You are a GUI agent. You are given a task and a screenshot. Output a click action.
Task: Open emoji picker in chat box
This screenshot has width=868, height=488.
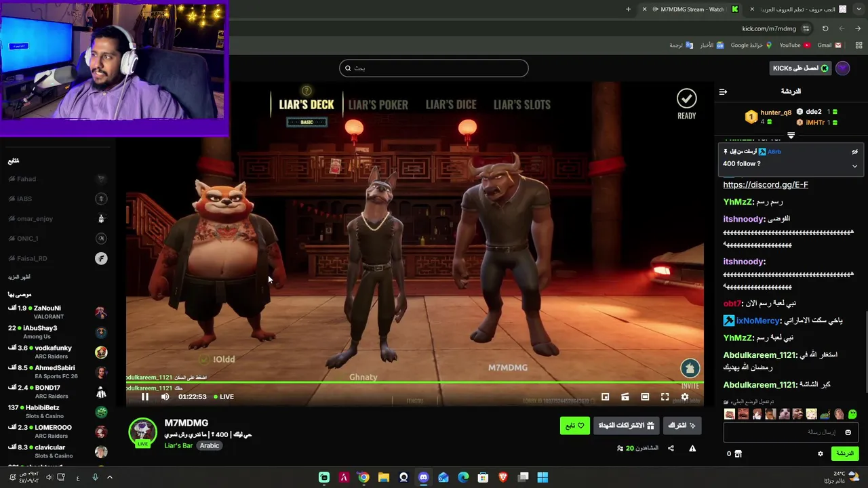pyautogui.click(x=848, y=432)
